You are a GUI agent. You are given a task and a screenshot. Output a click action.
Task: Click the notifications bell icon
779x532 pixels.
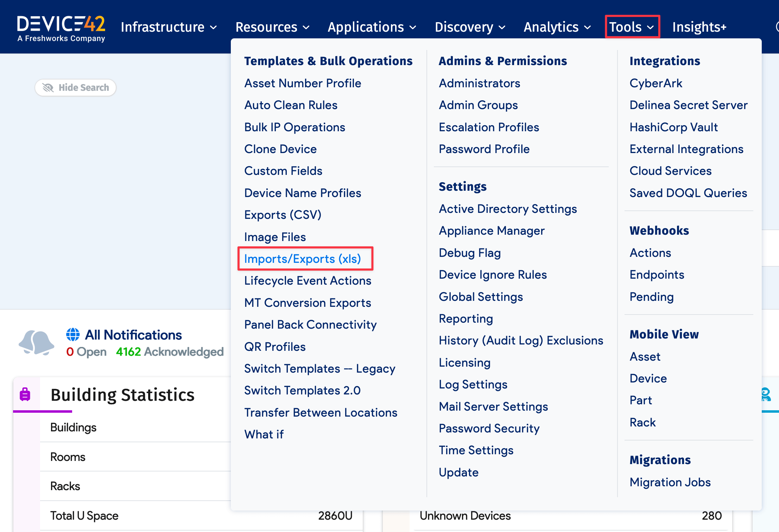point(36,343)
